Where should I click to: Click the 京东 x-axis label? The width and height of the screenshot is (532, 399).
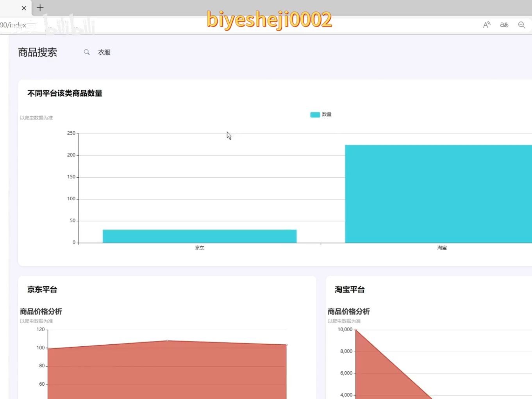pyautogui.click(x=200, y=248)
